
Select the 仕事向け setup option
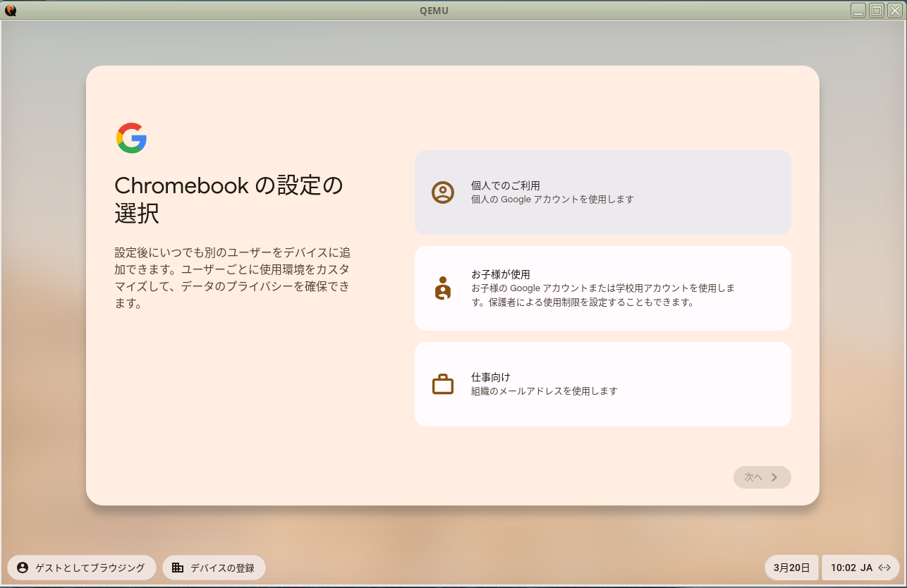click(x=603, y=384)
